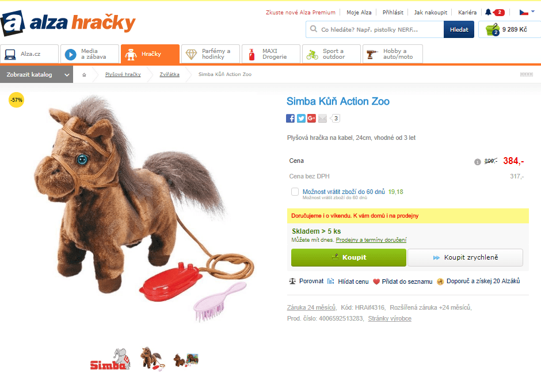Share product on Facebook icon
Screen dimensions: 541x392
tap(290, 119)
